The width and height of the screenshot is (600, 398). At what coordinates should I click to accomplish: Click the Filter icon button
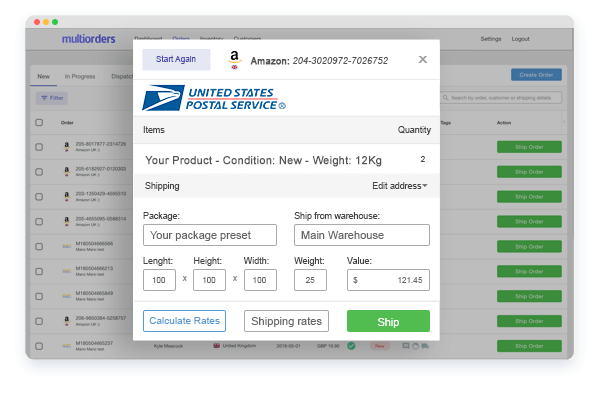click(52, 98)
